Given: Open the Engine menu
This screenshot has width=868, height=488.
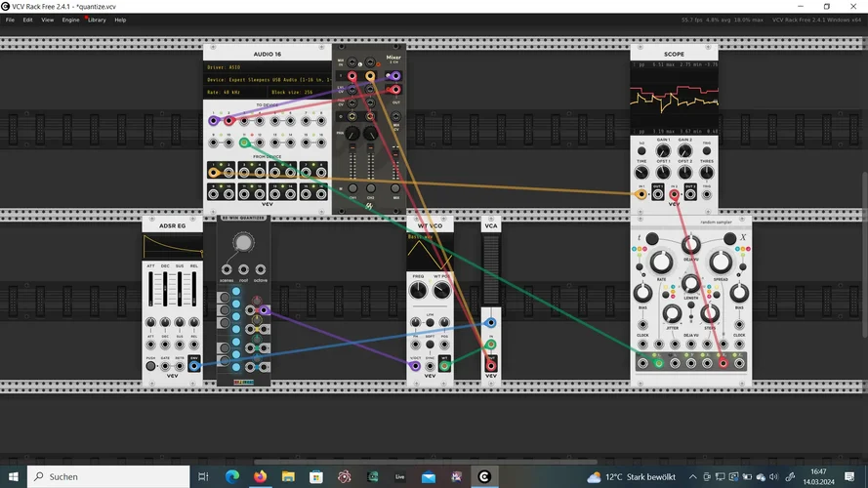Looking at the screenshot, I should pyautogui.click(x=70, y=20).
